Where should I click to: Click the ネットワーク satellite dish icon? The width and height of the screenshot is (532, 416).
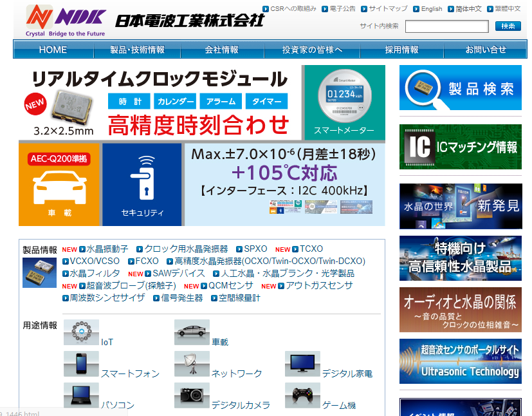pyautogui.click(x=192, y=364)
